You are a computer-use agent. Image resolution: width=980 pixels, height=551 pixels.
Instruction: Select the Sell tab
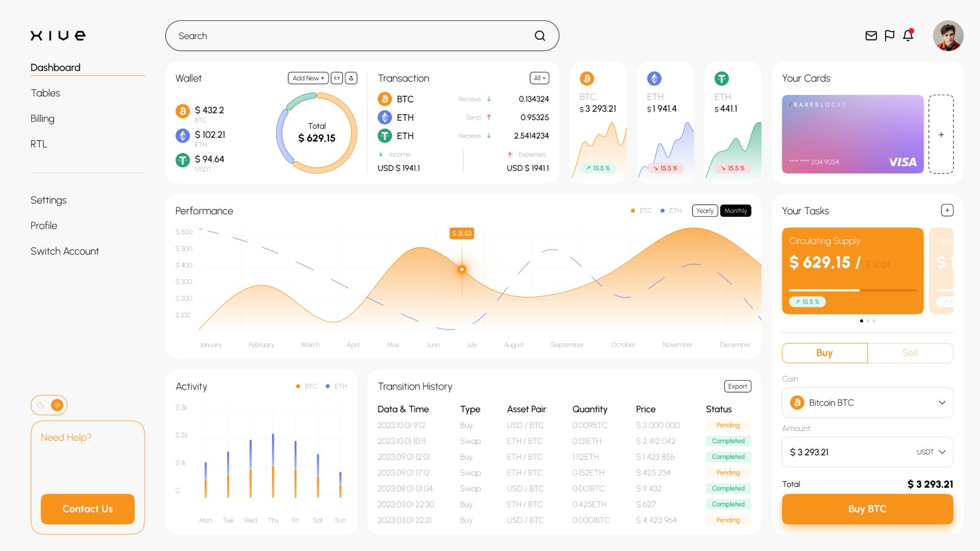point(910,353)
